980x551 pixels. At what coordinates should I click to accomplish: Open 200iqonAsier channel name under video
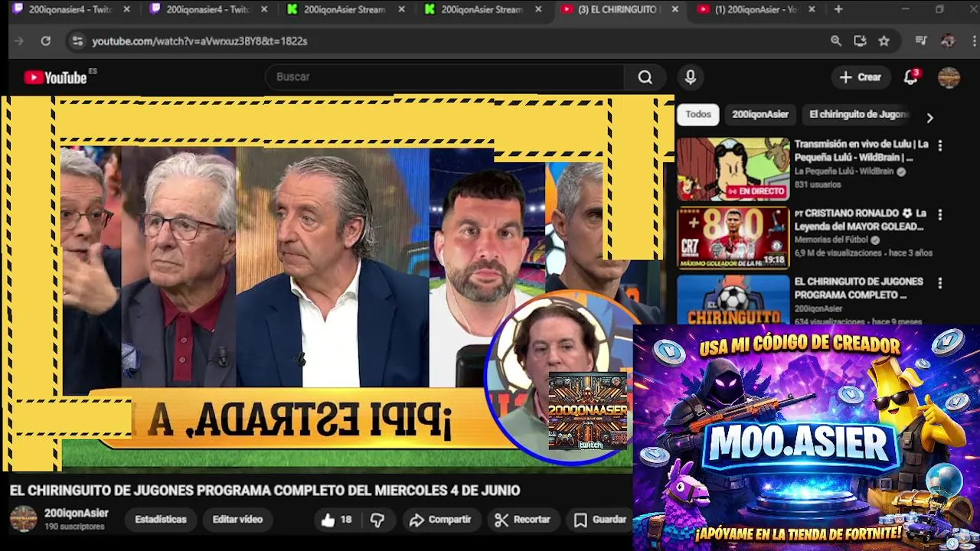click(x=76, y=514)
